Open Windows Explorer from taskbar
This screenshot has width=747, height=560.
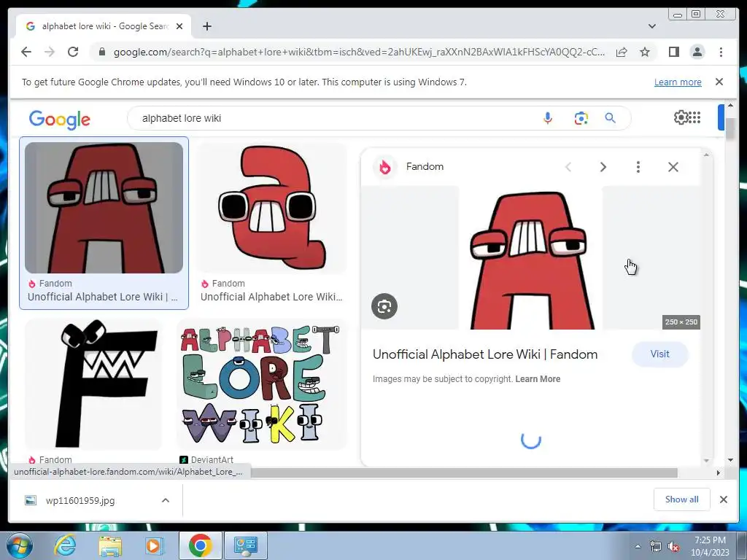pos(110,545)
